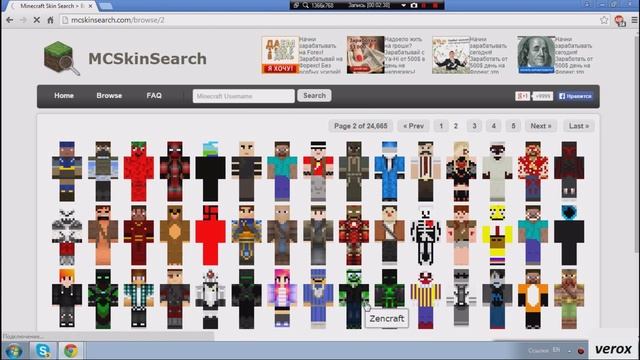The image size is (640, 360).
Task: Select the yellow smiley face skin
Action: [x=497, y=236]
